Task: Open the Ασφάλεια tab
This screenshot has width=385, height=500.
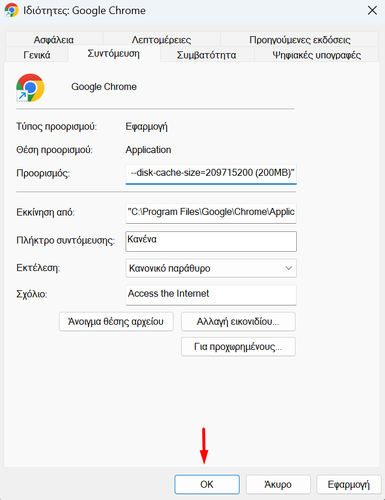Action: tap(54, 40)
